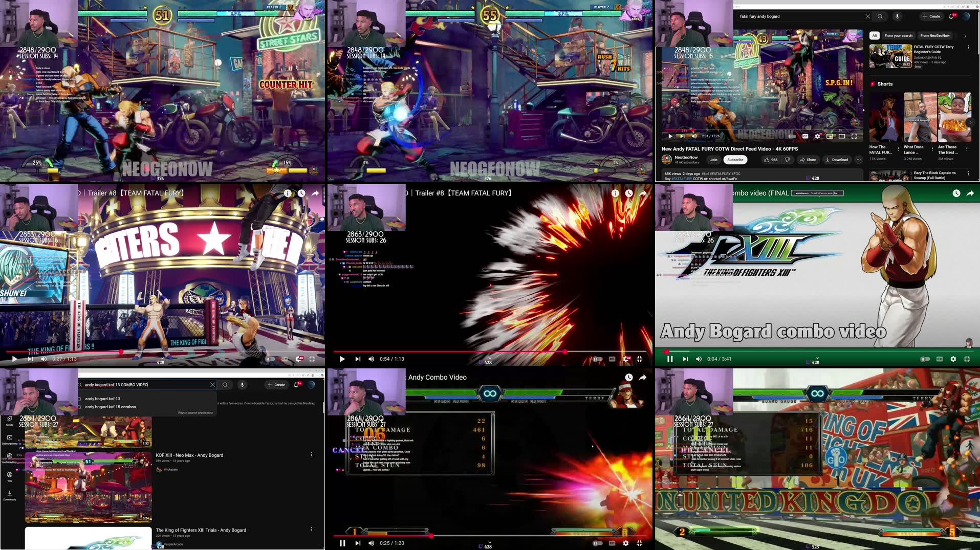Mute the 0:54 / 1:13 trailer audio
This screenshot has height=550, width=980.
coord(372,359)
